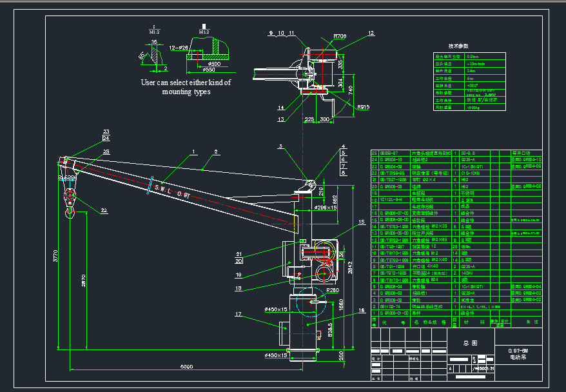Viewport: 566px width, 392px height.
Task: Select the R708 radius label
Action: tap(340, 36)
